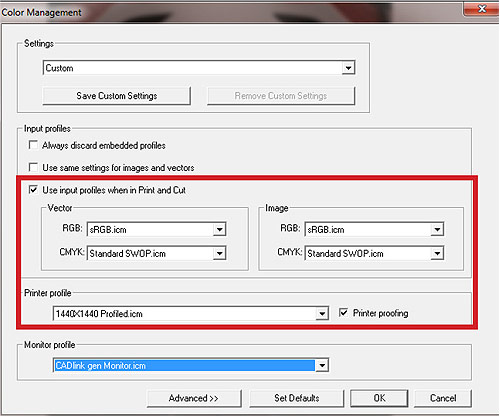Open the Image CMYK profile dropdown arrow
The height and width of the screenshot is (416, 500).
tap(437, 253)
